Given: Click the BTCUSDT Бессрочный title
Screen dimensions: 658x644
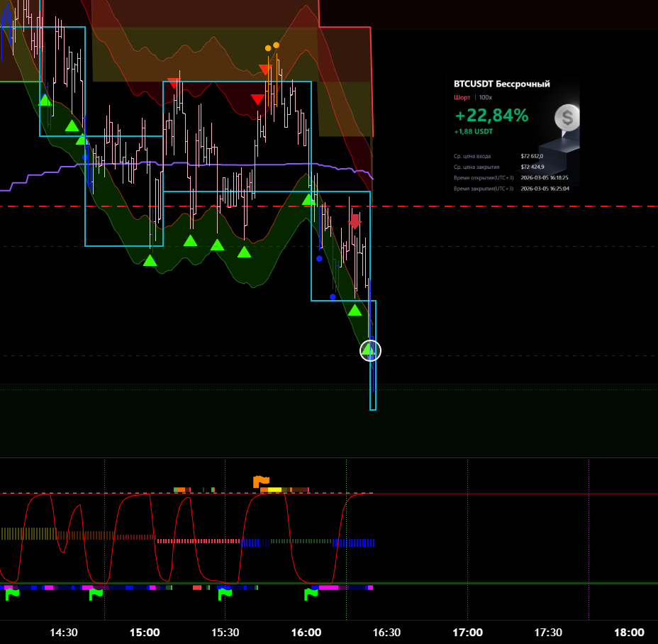Looking at the screenshot, I should pos(502,84).
